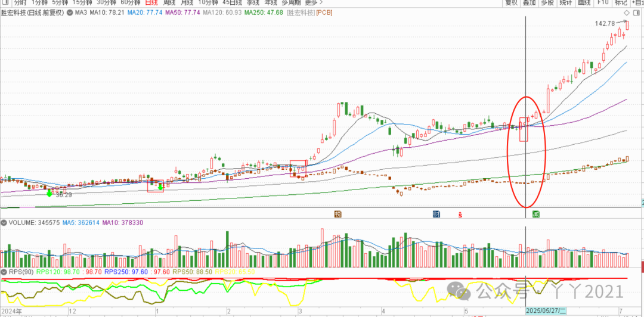Click the green 减 marker icon
The width and height of the screenshot is (644, 317).
tap(536, 214)
